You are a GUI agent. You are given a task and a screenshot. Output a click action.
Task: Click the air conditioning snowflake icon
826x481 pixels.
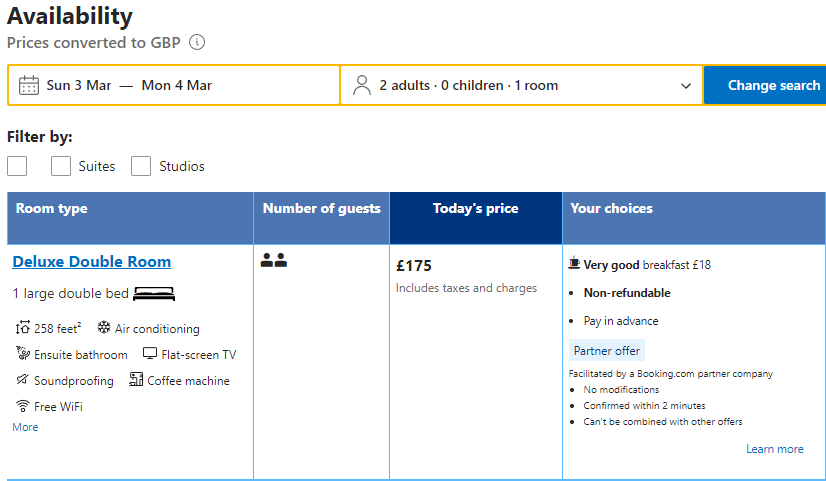104,328
